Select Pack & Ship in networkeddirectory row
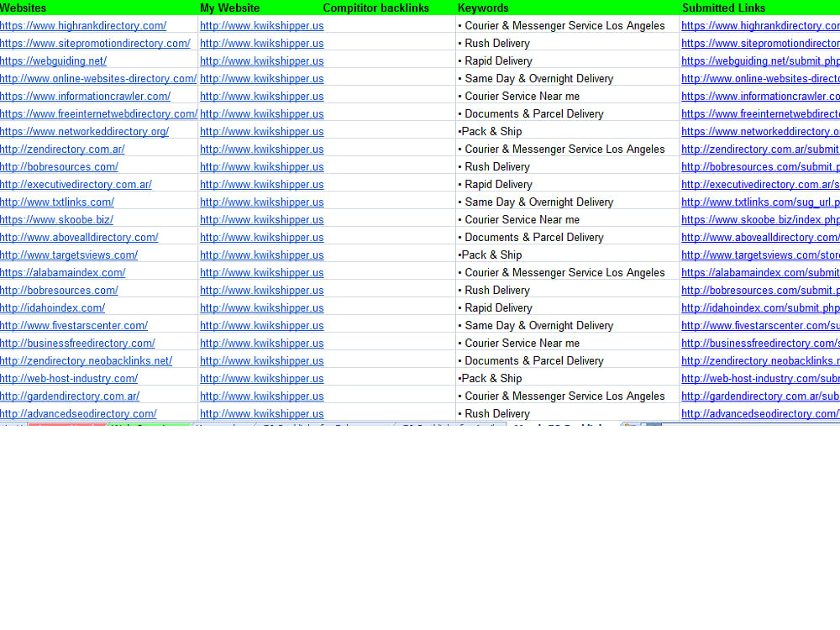This screenshot has width=840, height=630. [491, 132]
